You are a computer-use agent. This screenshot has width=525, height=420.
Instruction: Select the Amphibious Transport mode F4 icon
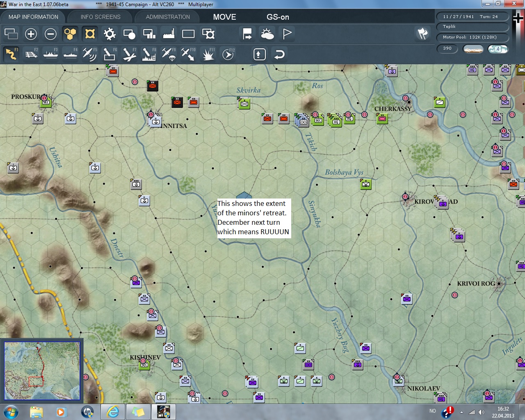pyautogui.click(x=70, y=54)
